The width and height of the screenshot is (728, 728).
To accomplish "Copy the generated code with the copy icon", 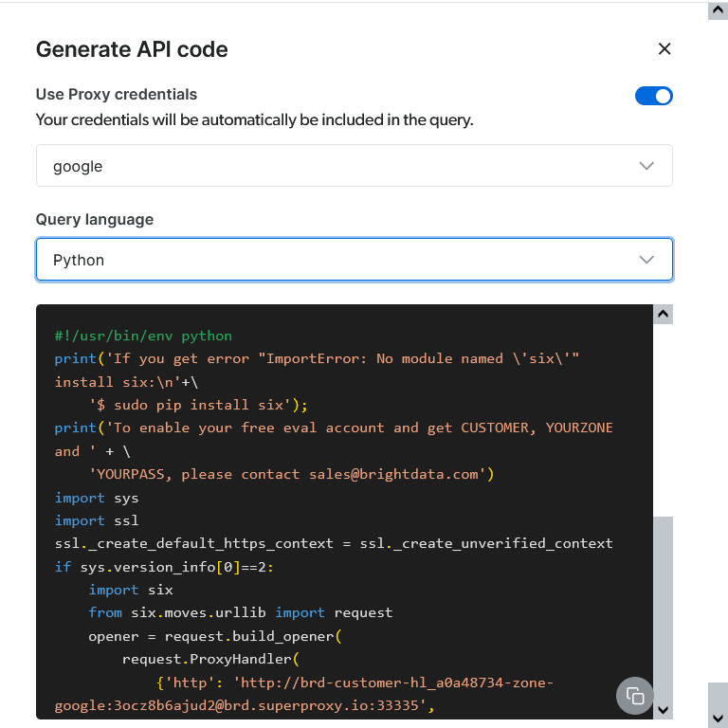I will [635, 696].
